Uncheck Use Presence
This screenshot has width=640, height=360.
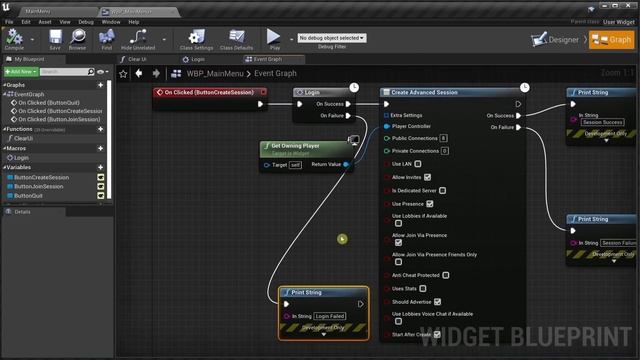pos(430,204)
